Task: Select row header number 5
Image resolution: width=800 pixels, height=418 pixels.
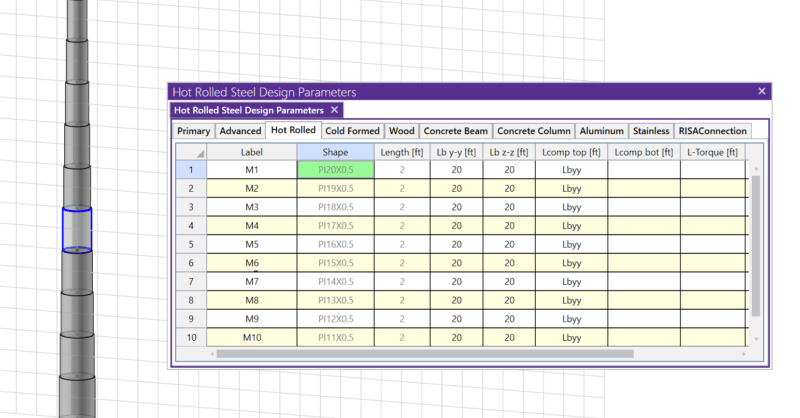Action: pyautogui.click(x=190, y=244)
